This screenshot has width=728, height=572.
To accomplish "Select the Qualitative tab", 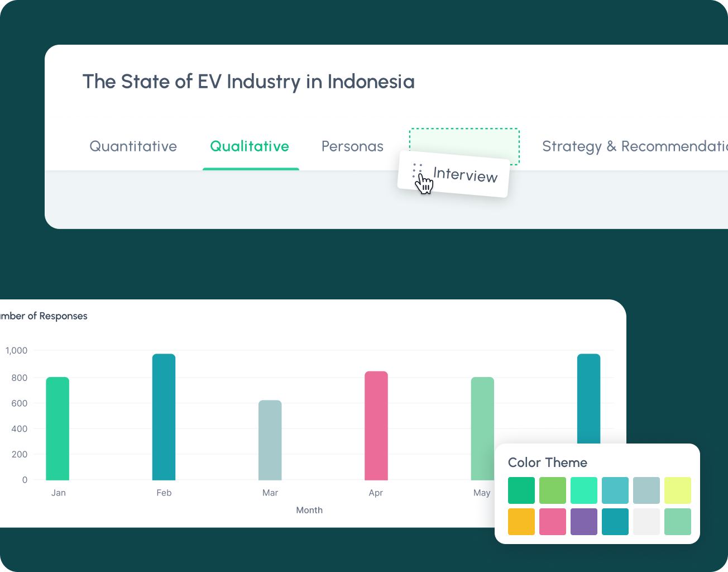I will coord(250,146).
